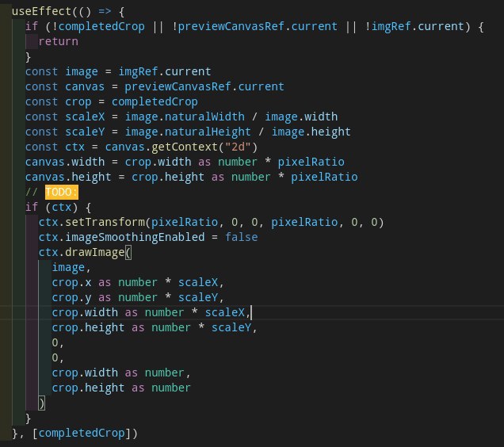Click pixelRatio on the canvas.width line
Image resolution: width=504 pixels, height=447 pixels.
(311, 162)
